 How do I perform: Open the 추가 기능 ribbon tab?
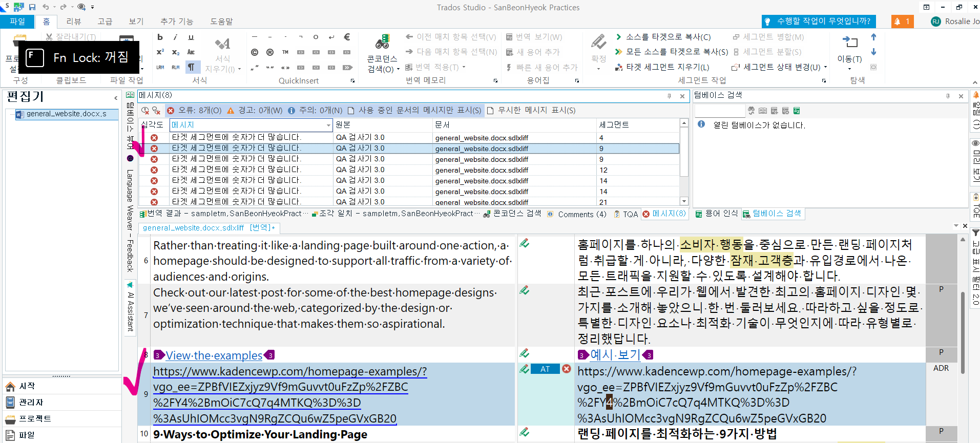pos(177,22)
